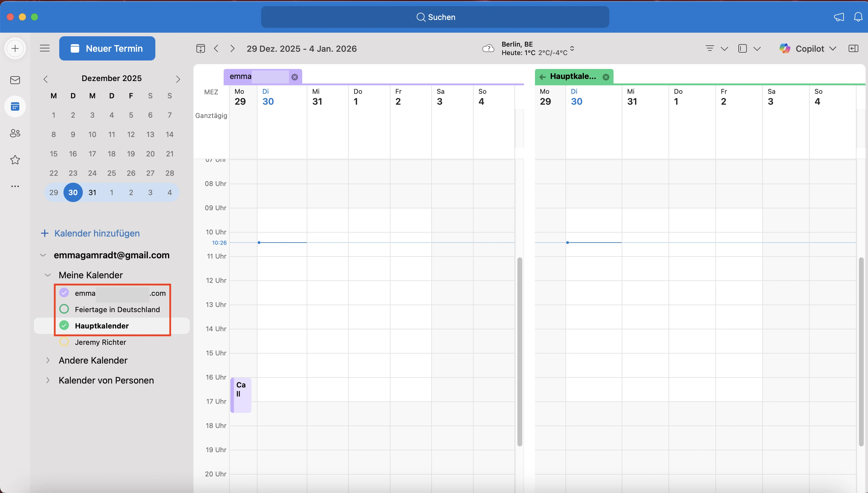Open the Favorites star icon
The image size is (868, 493).
15,160
